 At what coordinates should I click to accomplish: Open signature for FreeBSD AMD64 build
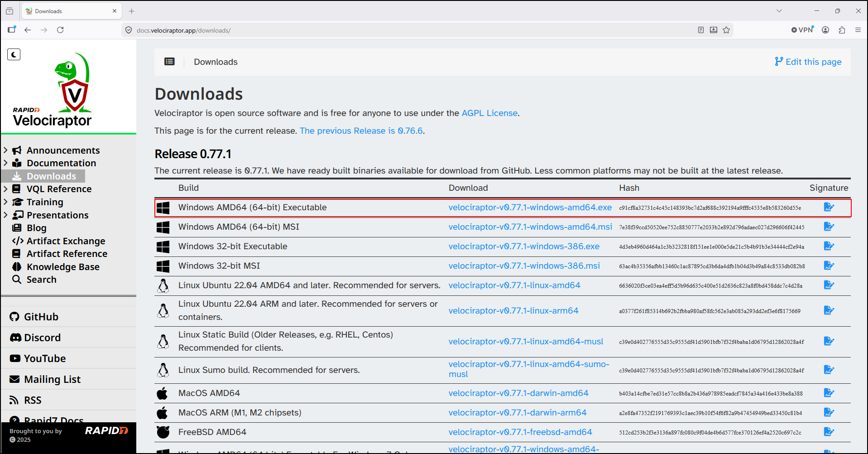coord(829,432)
